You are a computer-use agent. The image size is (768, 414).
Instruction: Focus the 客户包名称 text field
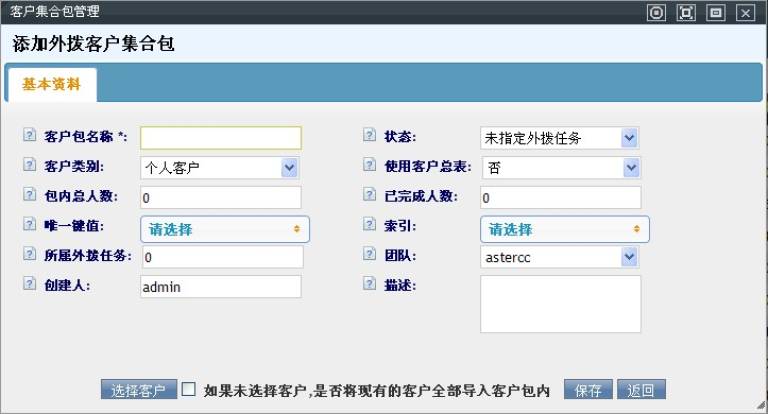click(x=220, y=137)
